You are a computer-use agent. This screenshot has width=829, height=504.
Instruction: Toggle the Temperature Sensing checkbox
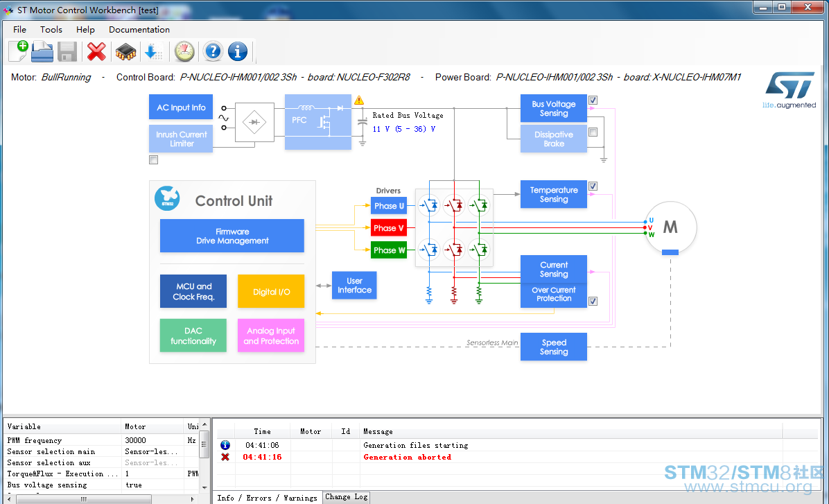point(593,186)
